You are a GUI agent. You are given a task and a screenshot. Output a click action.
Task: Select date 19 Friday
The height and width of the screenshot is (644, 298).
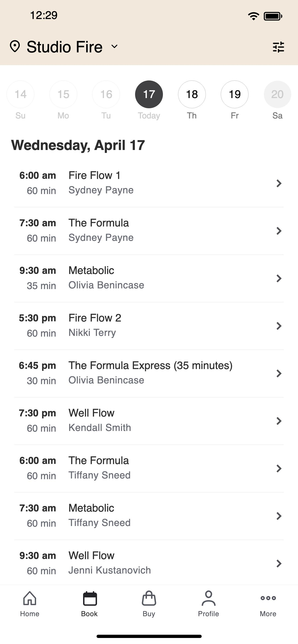click(235, 94)
